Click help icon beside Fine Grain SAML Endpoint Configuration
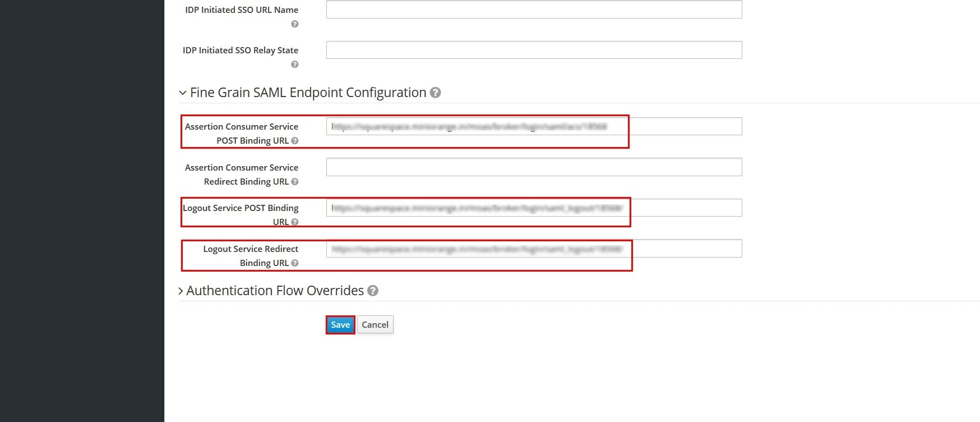This screenshot has height=422, width=980. pyautogui.click(x=435, y=93)
